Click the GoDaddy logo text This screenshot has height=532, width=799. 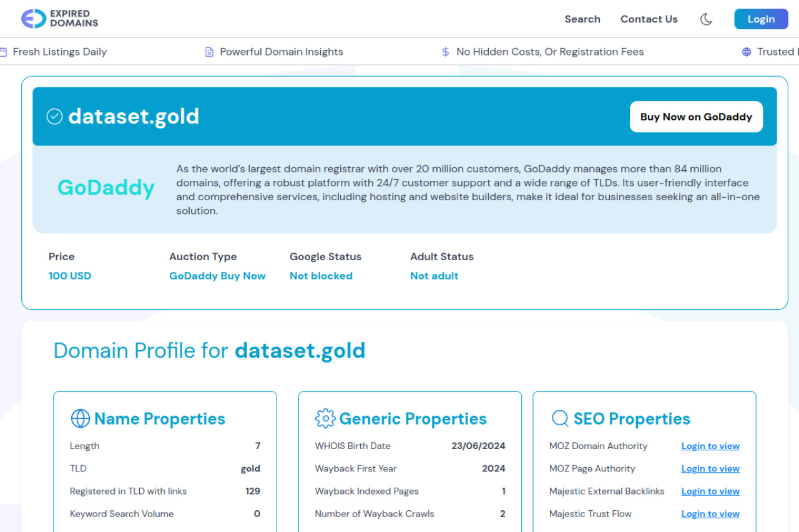(x=106, y=187)
